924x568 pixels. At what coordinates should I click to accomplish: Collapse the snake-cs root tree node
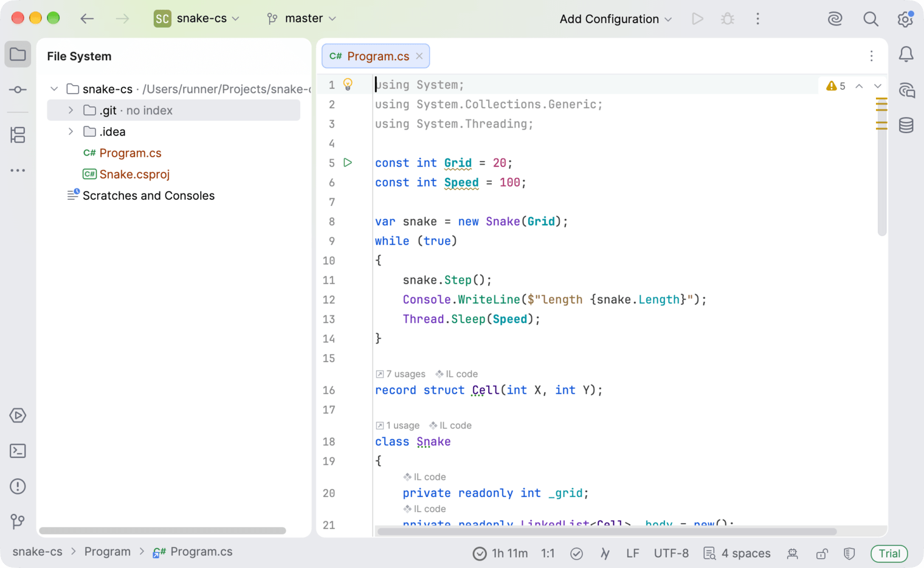point(54,89)
